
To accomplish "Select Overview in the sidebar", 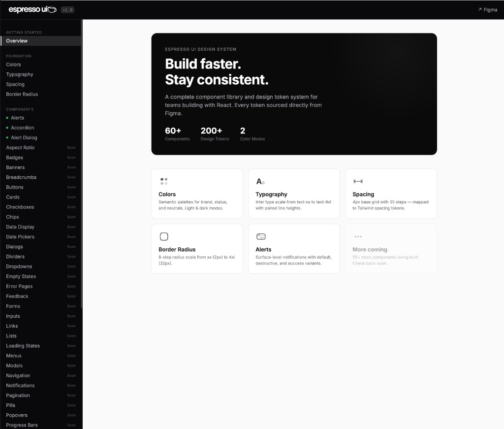I will pos(41,41).
